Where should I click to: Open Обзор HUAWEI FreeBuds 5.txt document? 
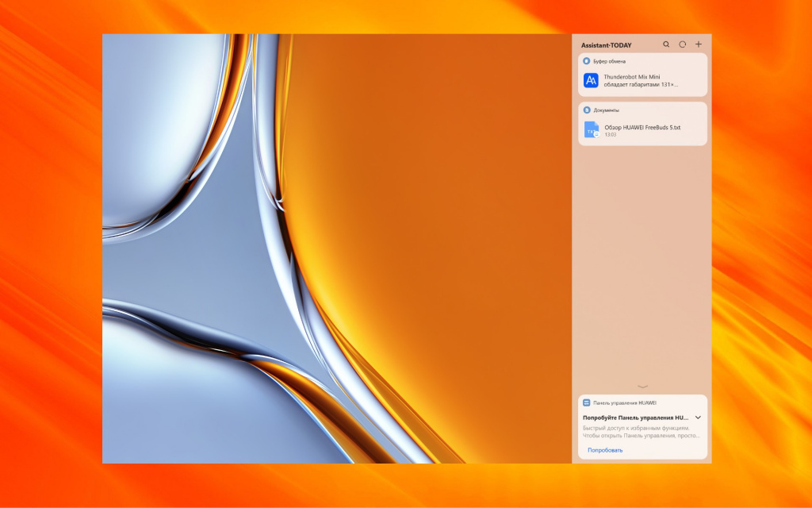[x=642, y=127]
